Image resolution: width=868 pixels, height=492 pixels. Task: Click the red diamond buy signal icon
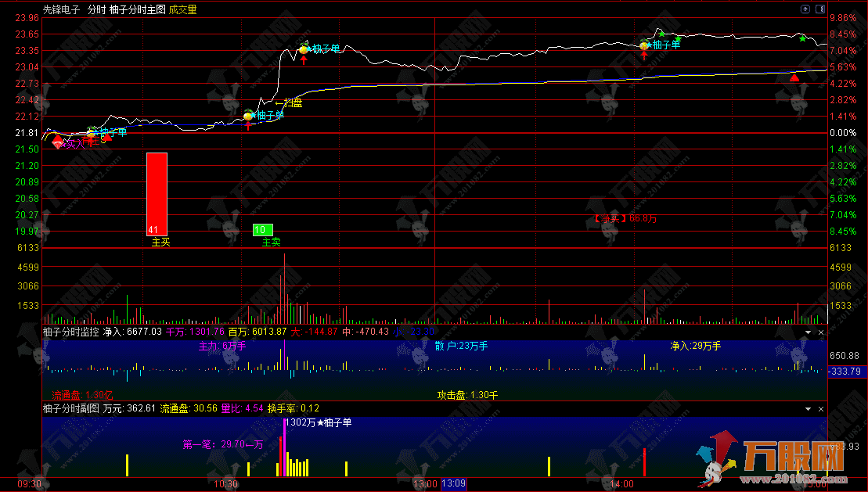point(58,143)
